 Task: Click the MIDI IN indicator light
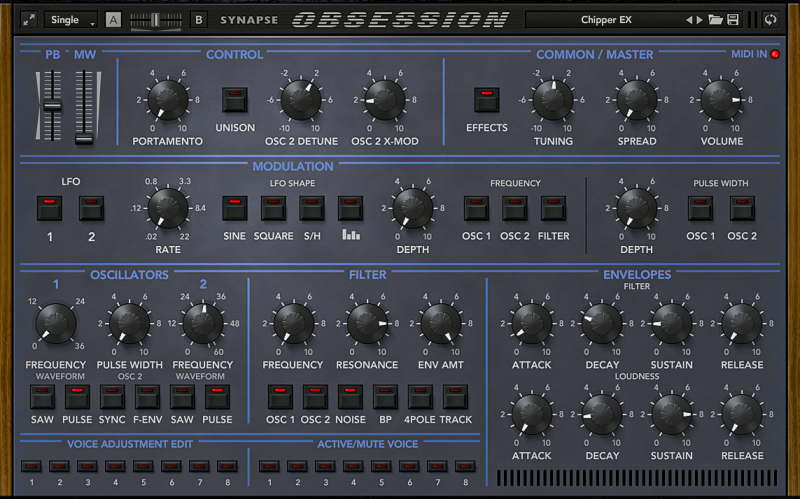pos(774,54)
